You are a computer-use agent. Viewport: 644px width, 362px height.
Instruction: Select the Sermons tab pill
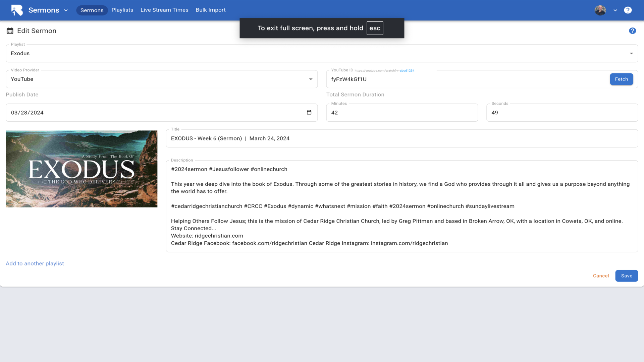(92, 10)
